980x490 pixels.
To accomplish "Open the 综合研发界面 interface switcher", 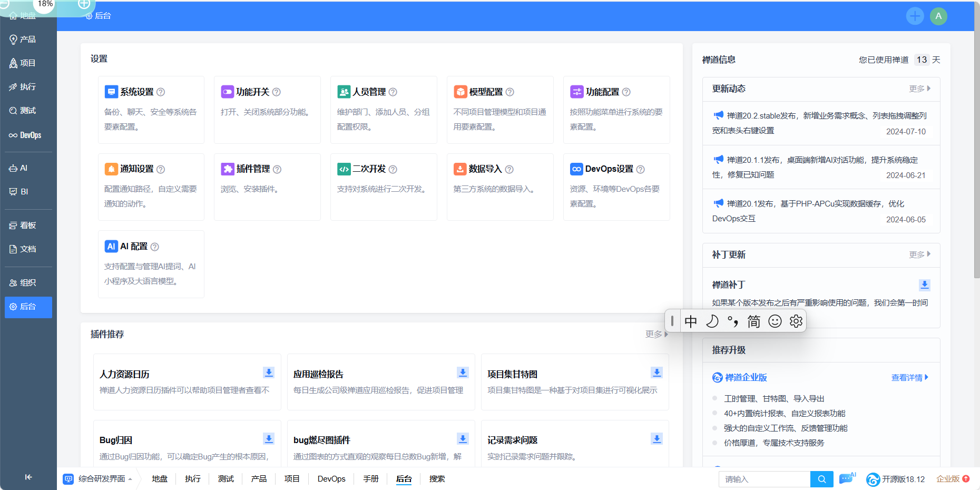I will pyautogui.click(x=97, y=479).
